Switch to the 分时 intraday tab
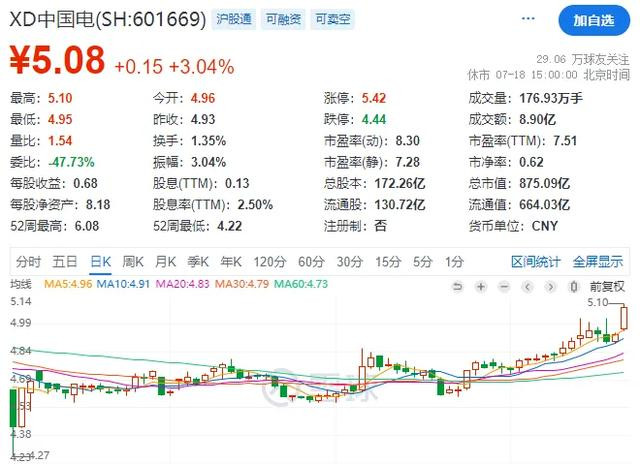The width and height of the screenshot is (640, 464). tap(28, 262)
